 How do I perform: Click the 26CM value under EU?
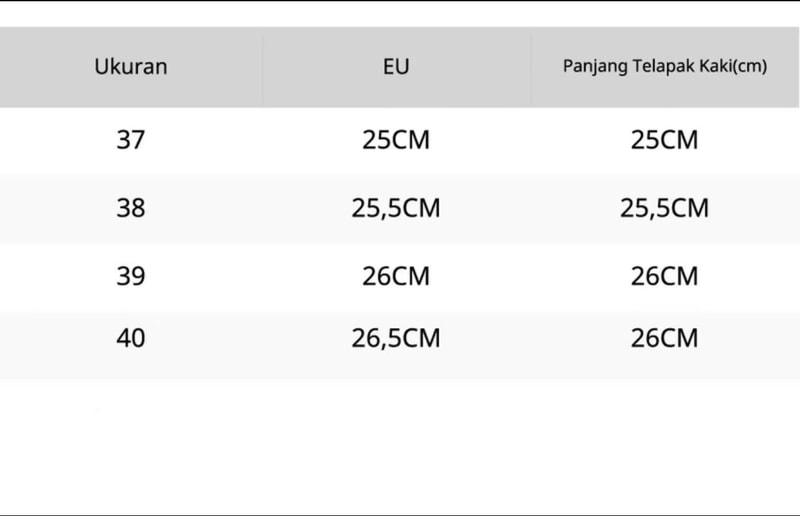(x=396, y=276)
